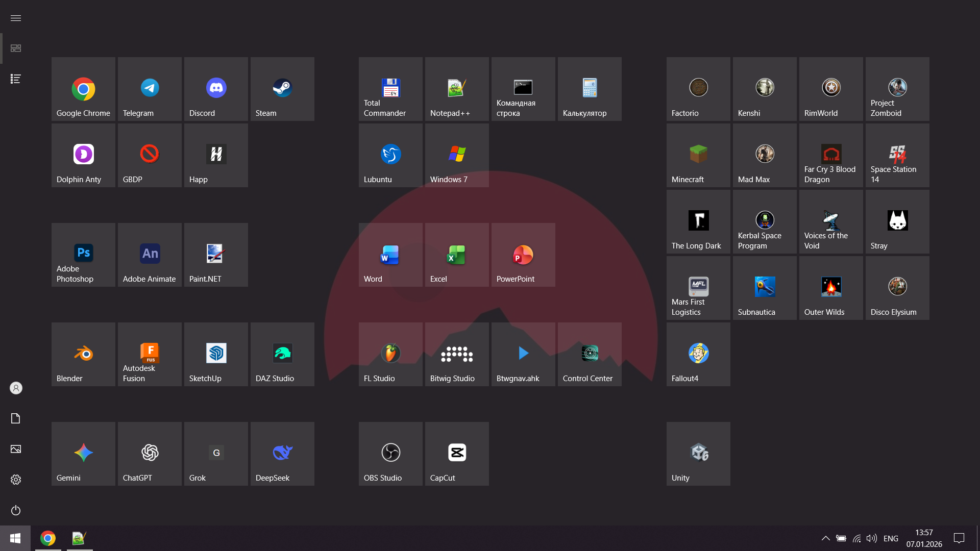Viewport: 980px width, 551px height.
Task: Expand the Start menu hamburger
Action: point(16,18)
